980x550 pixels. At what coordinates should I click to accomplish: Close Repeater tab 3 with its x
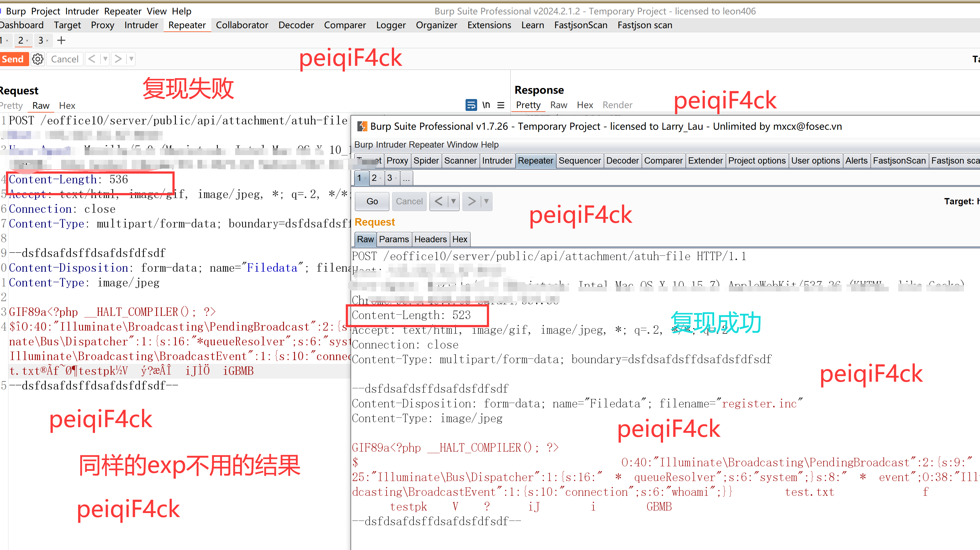(x=47, y=41)
